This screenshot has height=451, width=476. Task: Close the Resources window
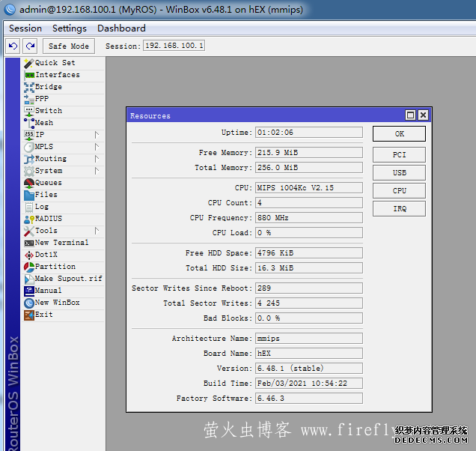pyautogui.click(x=423, y=115)
